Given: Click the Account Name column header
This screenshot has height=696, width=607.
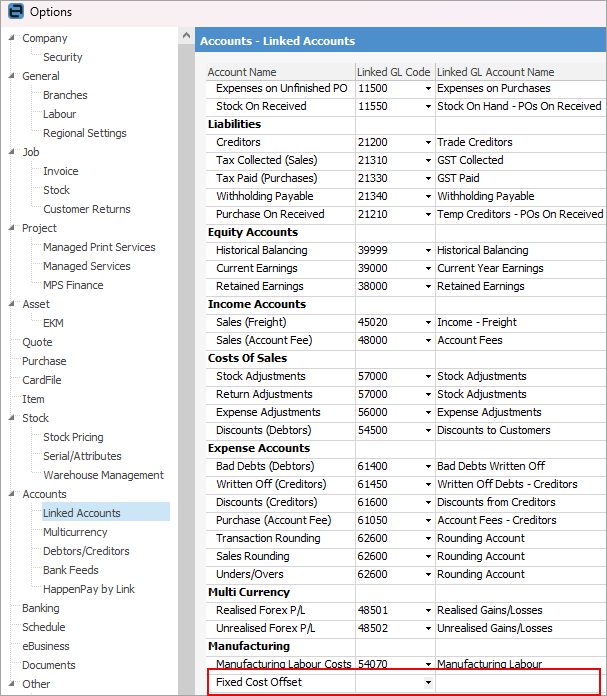Looking at the screenshot, I should (x=281, y=72).
